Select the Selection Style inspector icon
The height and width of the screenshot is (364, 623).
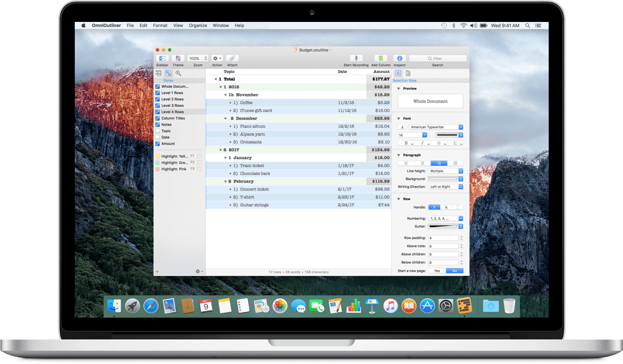point(398,73)
